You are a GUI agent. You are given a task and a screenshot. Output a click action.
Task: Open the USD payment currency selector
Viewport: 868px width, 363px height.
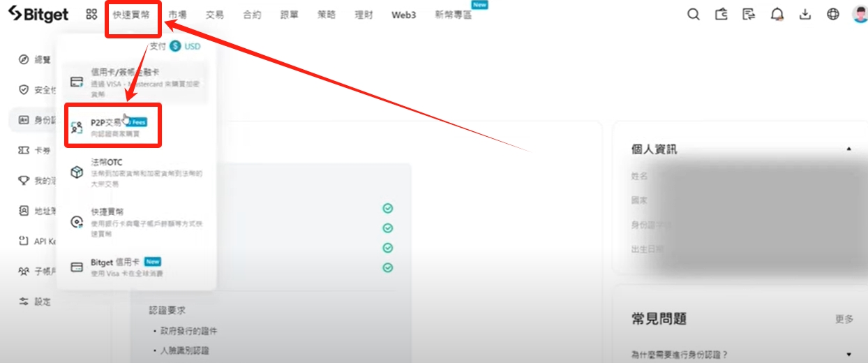pos(185,46)
